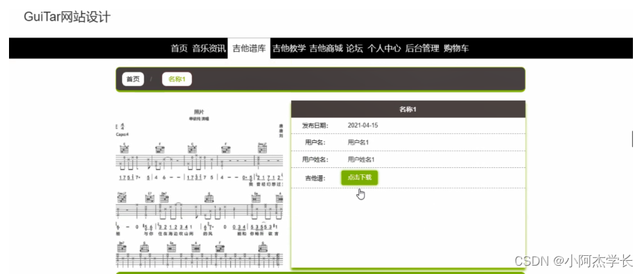This screenshot has height=274, width=644.
Task: Click the green 点击下载 button
Action: (359, 178)
